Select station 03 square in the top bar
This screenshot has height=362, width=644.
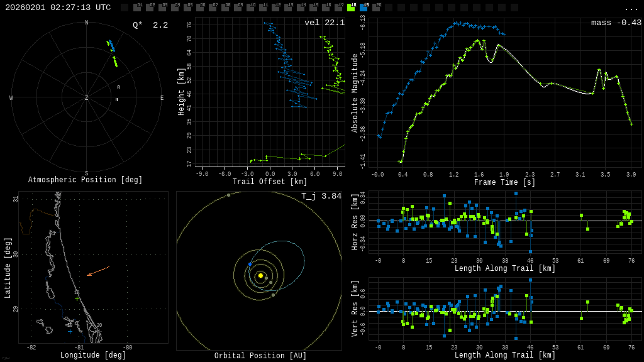pyautogui.click(x=163, y=8)
